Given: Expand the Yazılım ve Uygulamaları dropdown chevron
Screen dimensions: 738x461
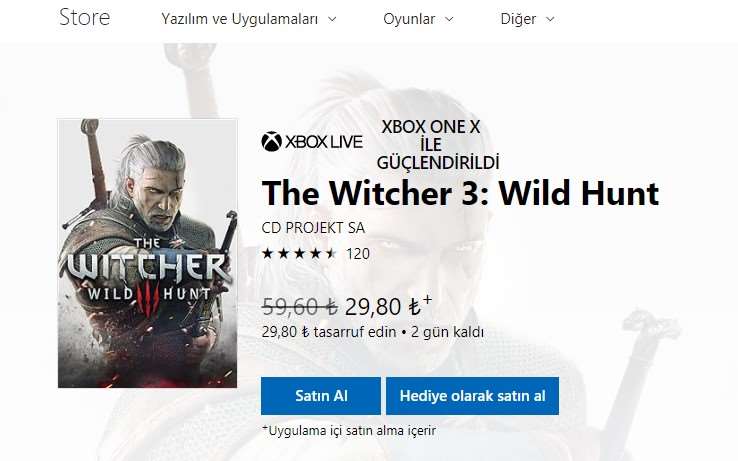Looking at the screenshot, I should click(x=332, y=19).
